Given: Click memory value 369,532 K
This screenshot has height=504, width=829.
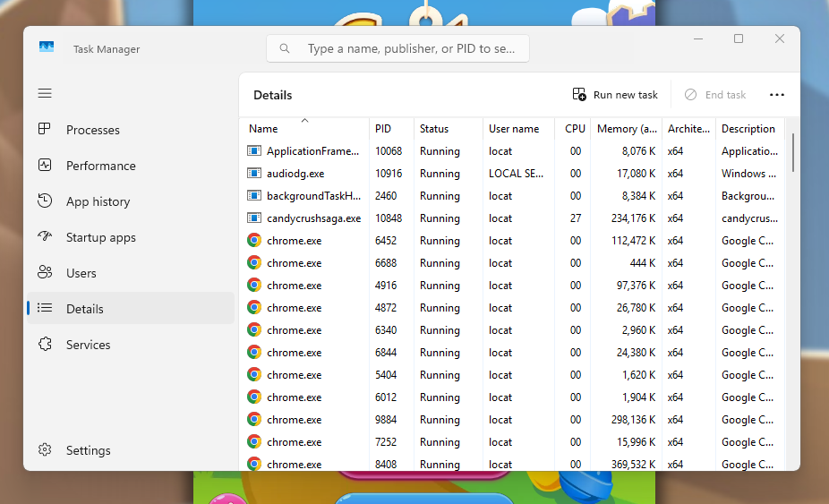Looking at the screenshot, I should [633, 465].
